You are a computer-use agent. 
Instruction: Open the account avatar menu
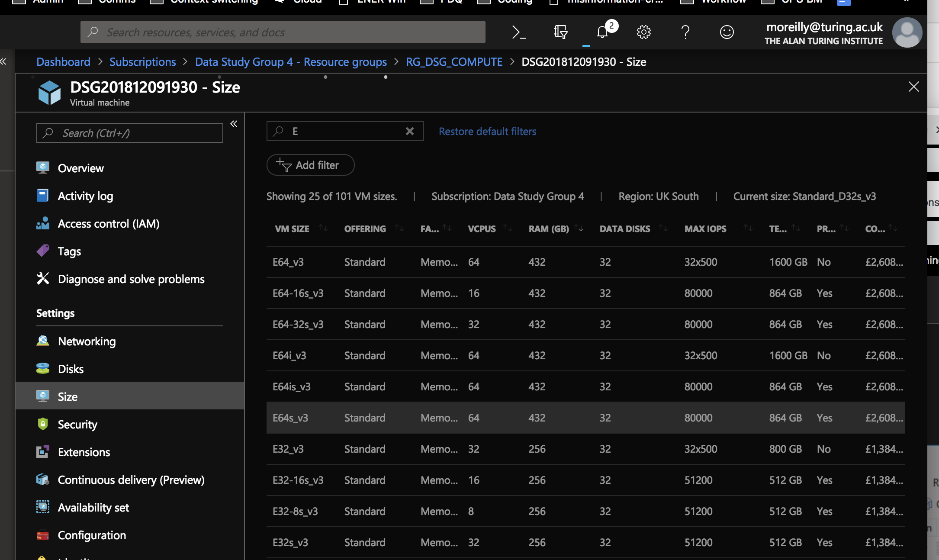[907, 32]
